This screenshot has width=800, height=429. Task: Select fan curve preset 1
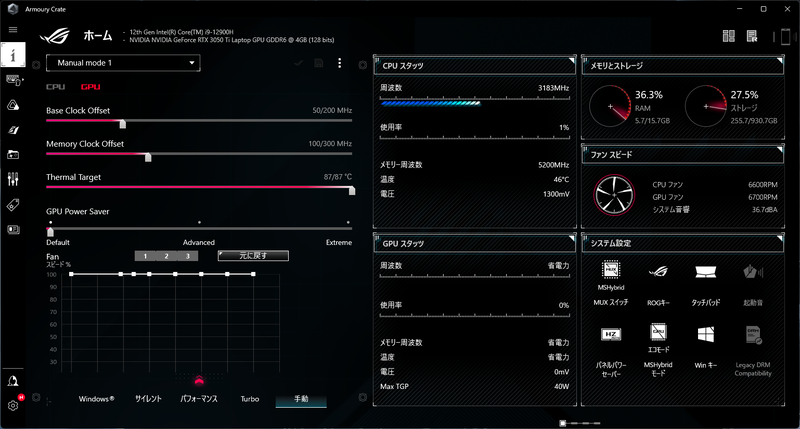[145, 256]
